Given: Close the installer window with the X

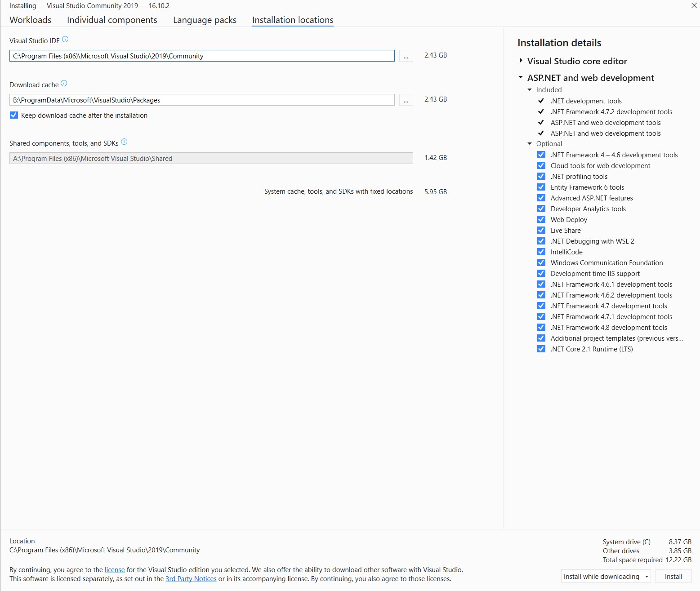Looking at the screenshot, I should click(x=694, y=6).
